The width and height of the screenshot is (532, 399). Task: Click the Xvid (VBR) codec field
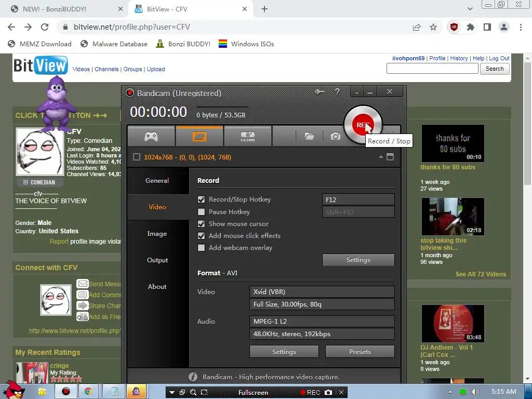(x=322, y=292)
